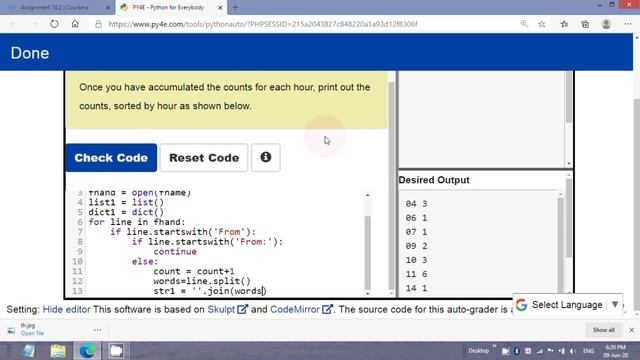Open File Explorer from taskbar
Viewport: 640px width, 360px height.
click(58, 351)
